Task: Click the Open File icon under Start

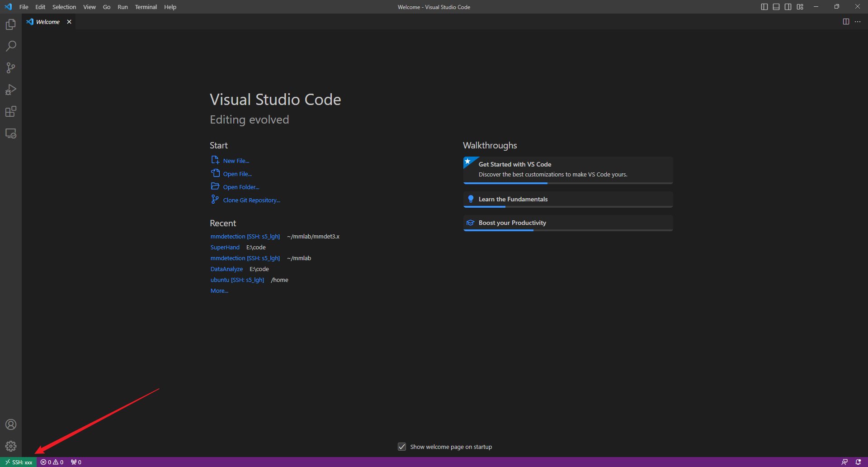Action: 215,173
